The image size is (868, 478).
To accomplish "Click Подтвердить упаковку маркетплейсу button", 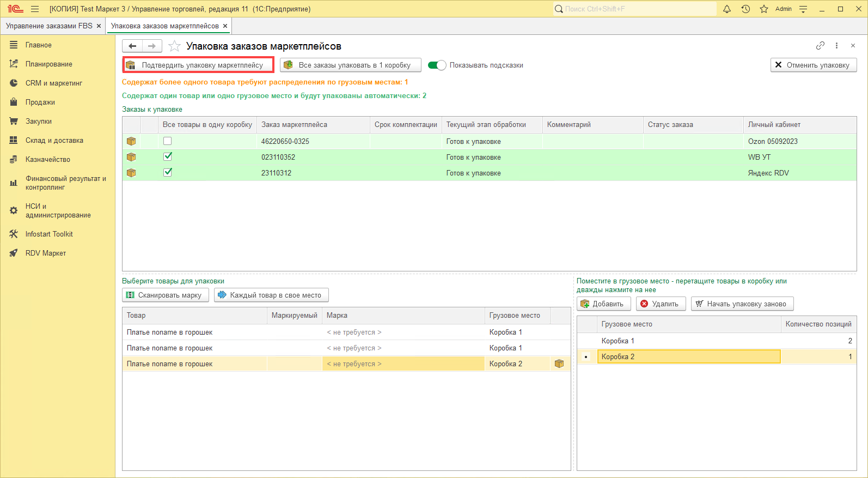I will [x=198, y=65].
